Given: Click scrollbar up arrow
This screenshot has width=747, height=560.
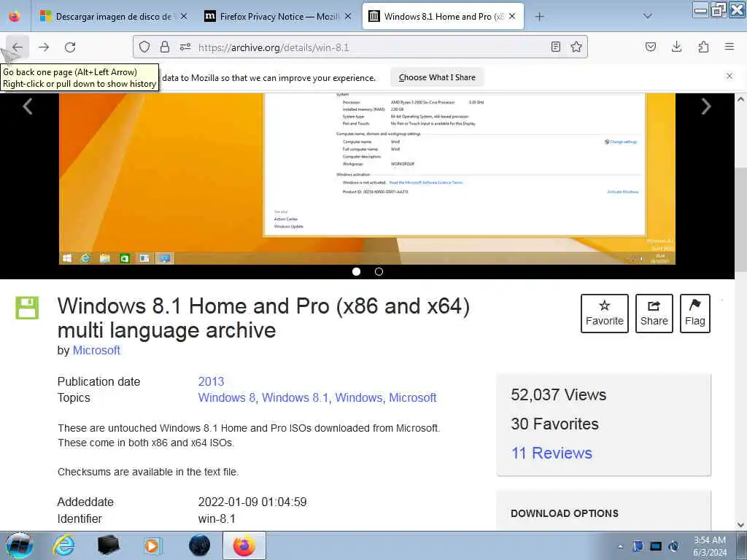Looking at the screenshot, I should pyautogui.click(x=741, y=99).
